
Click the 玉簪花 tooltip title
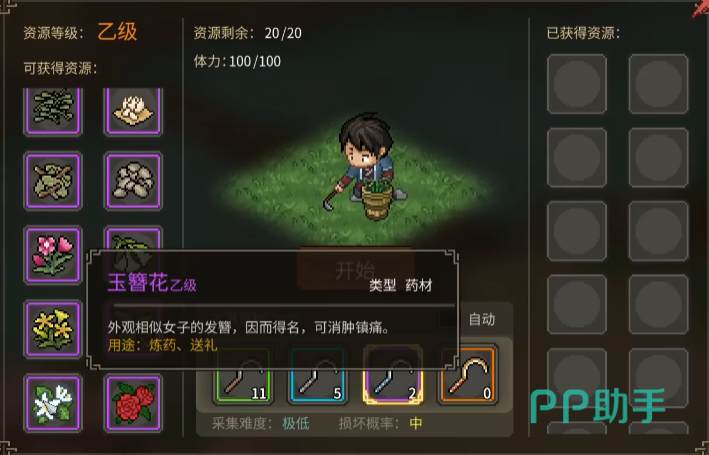(137, 282)
